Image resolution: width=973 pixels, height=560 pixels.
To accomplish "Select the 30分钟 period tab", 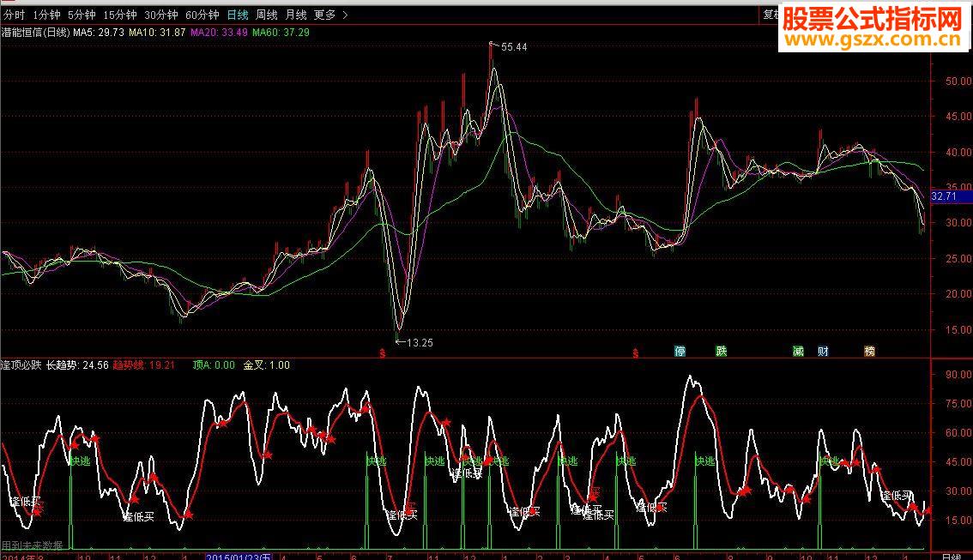I will (160, 15).
